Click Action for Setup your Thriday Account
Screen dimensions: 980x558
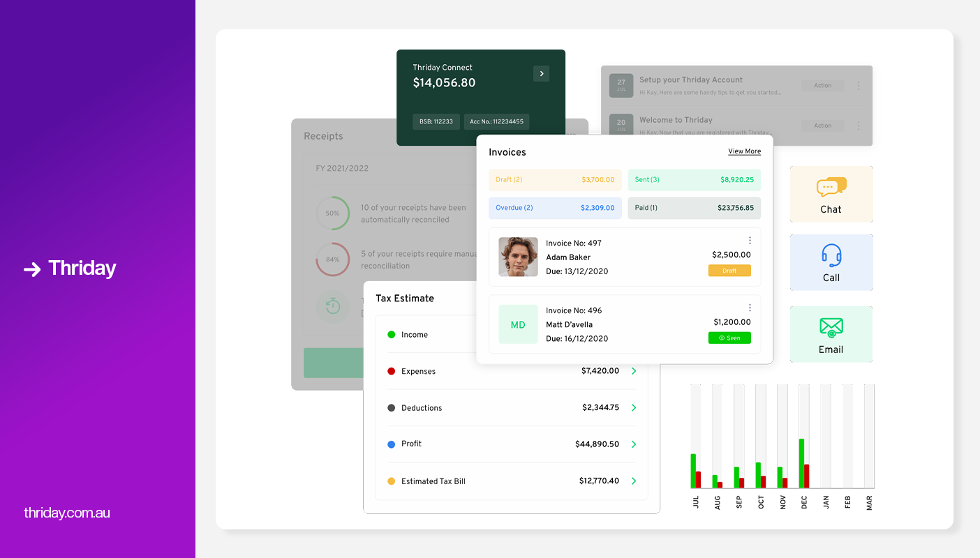823,86
